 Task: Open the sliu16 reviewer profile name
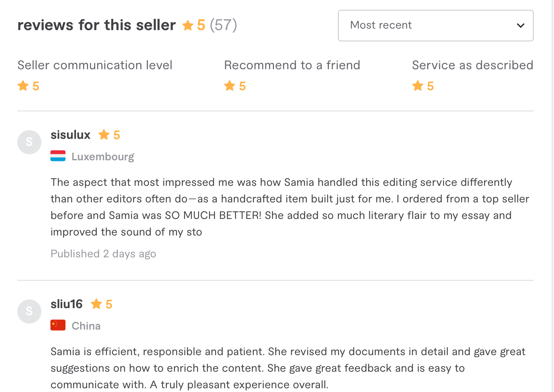(67, 304)
